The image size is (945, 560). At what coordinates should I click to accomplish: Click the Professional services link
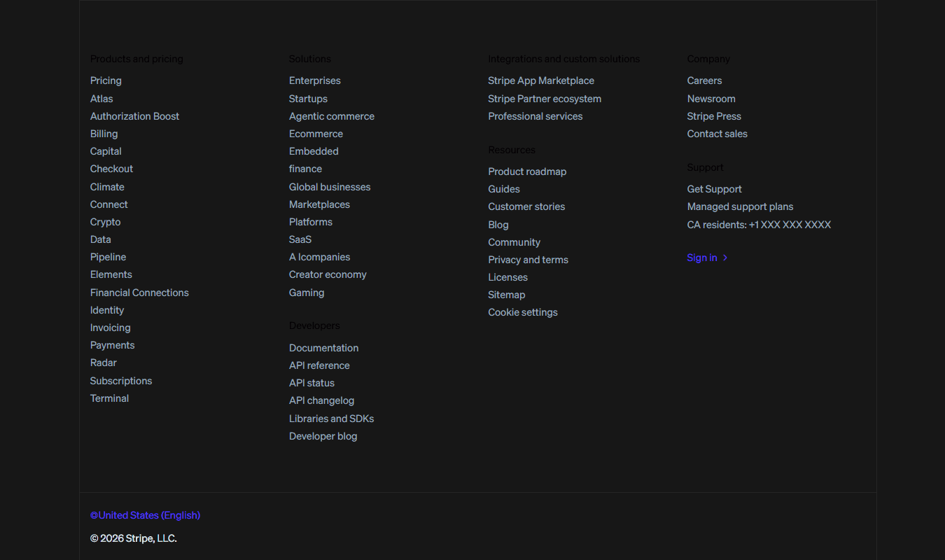[x=535, y=116]
